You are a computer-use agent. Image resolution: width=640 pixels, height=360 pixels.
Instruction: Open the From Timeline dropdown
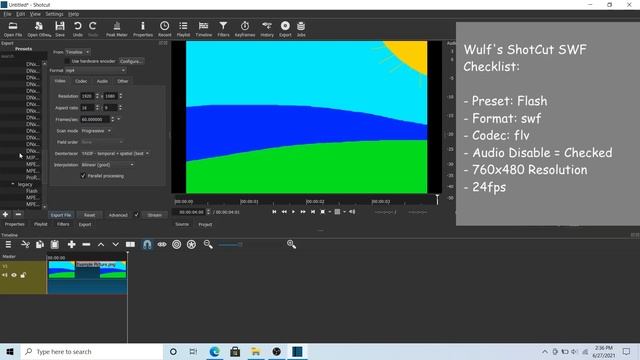pyautogui.click(x=78, y=52)
